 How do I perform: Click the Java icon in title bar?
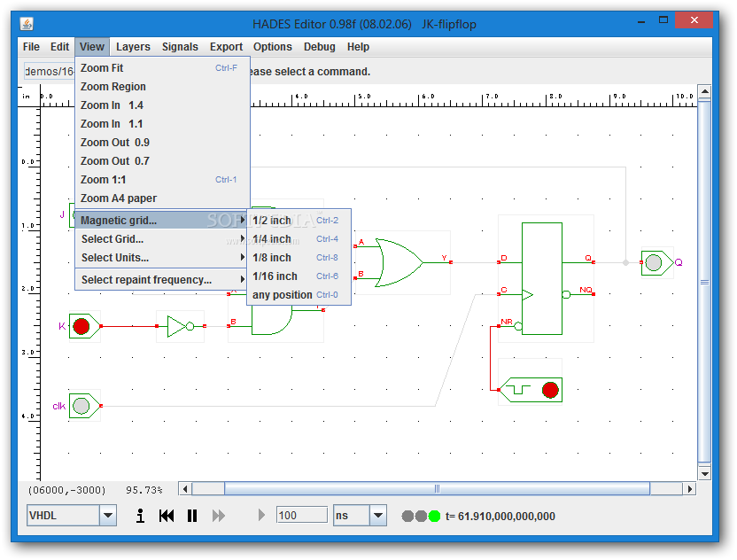point(27,24)
